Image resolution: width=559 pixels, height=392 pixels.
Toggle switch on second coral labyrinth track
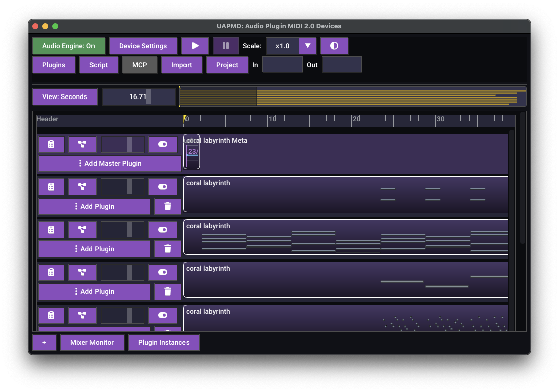(163, 230)
